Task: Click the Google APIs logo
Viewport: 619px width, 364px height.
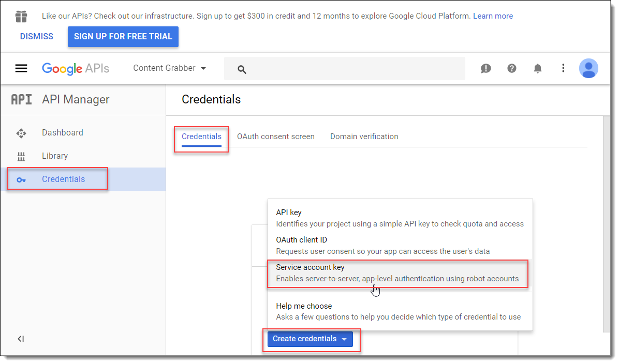Action: coord(76,69)
